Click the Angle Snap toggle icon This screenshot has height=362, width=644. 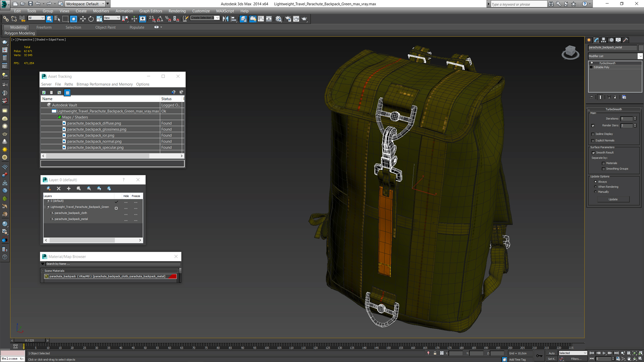[x=160, y=19]
